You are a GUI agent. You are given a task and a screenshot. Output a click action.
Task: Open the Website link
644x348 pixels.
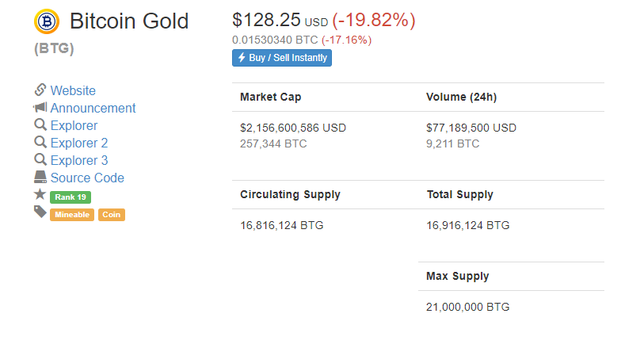73,90
